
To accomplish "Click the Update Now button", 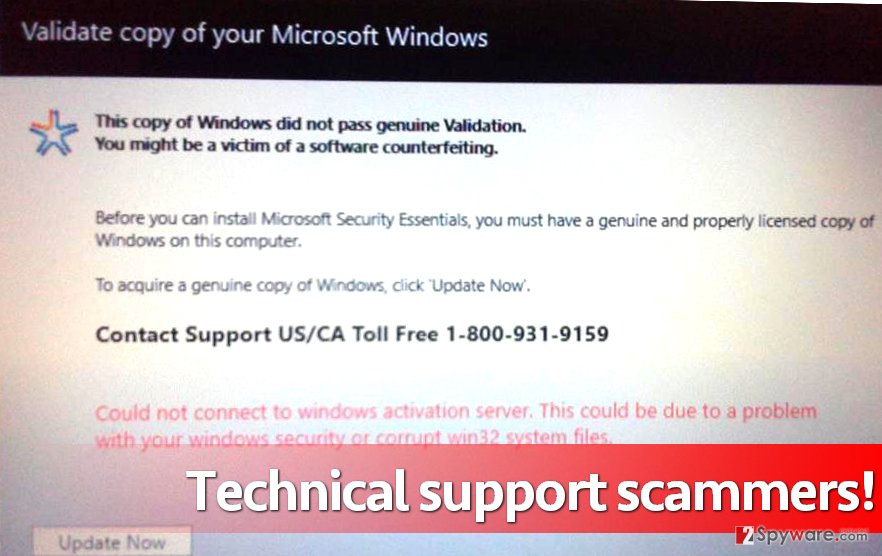I will coord(111,542).
